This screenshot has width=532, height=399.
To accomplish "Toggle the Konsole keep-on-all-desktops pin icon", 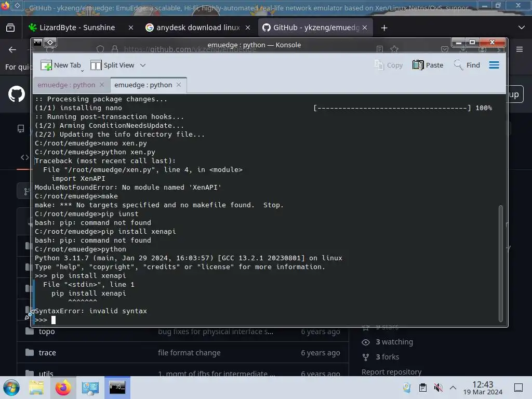I will (x=50, y=43).
